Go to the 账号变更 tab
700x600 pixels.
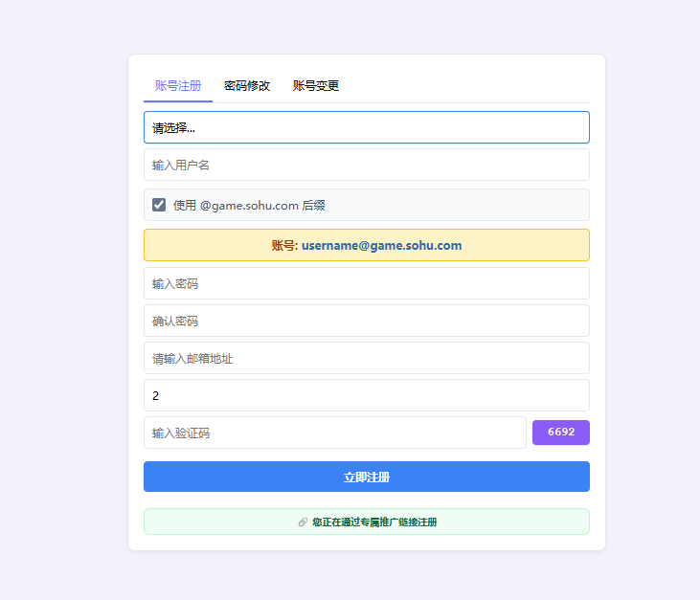tap(316, 86)
